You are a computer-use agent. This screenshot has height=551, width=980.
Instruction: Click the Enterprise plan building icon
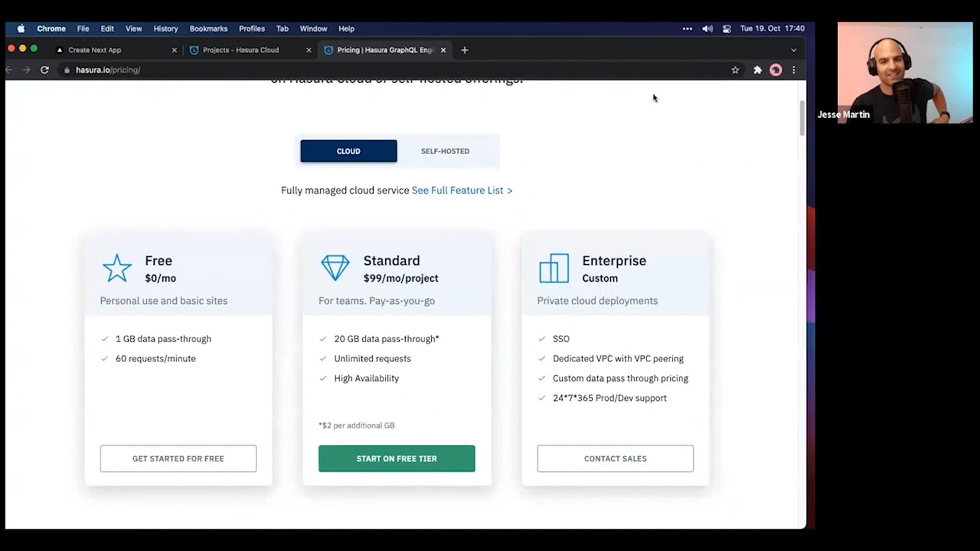coord(554,268)
